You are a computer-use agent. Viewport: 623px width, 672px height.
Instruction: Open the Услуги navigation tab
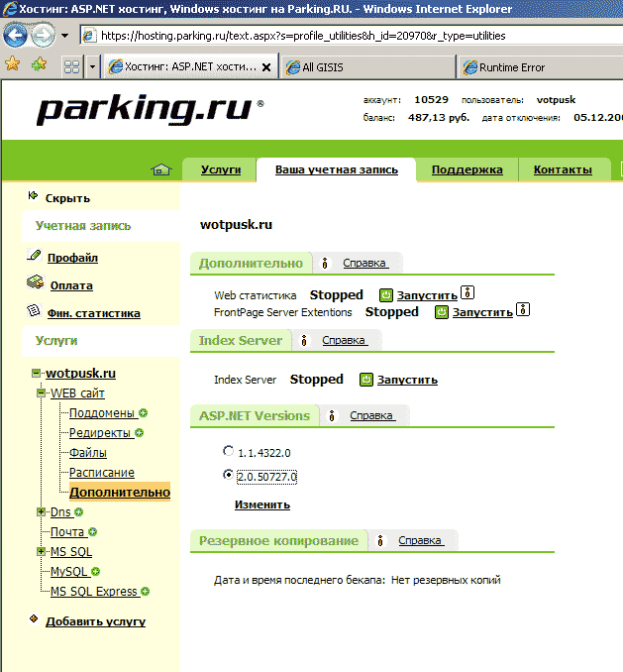coord(221,169)
